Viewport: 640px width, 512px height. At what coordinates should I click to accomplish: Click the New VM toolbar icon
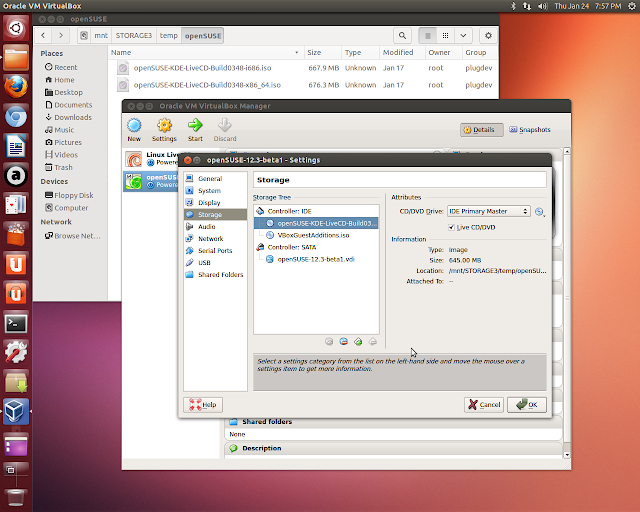coord(134,129)
